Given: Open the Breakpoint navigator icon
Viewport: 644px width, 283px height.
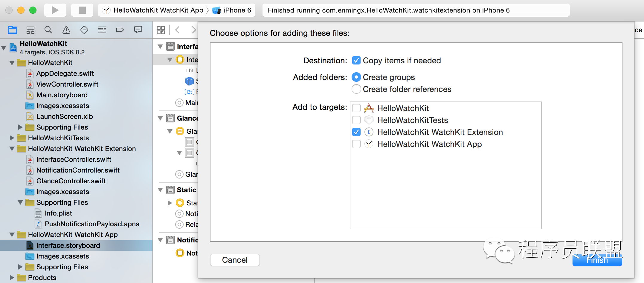Looking at the screenshot, I should [120, 30].
